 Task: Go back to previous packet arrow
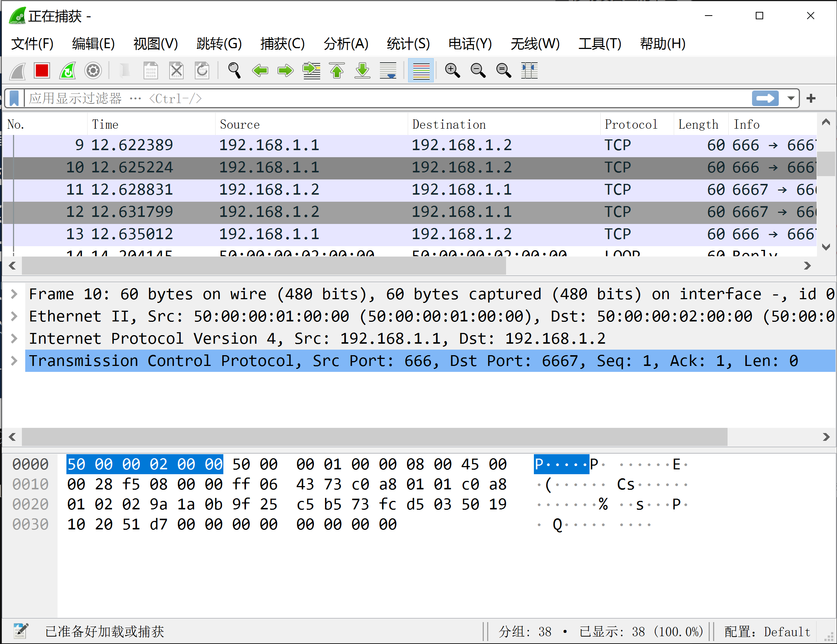click(x=260, y=71)
